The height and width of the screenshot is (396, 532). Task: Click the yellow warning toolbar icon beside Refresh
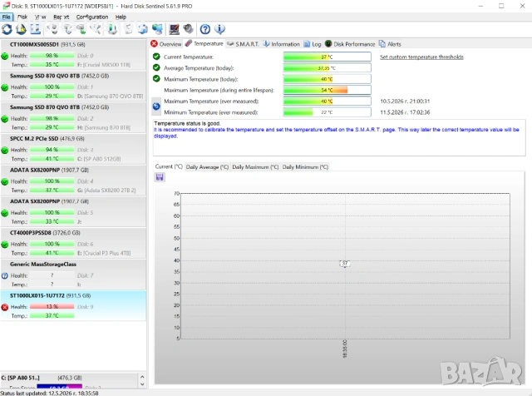[x=21, y=29]
